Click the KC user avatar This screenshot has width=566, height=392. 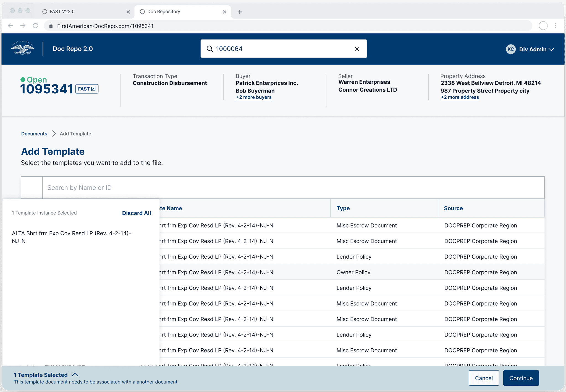tap(510, 49)
